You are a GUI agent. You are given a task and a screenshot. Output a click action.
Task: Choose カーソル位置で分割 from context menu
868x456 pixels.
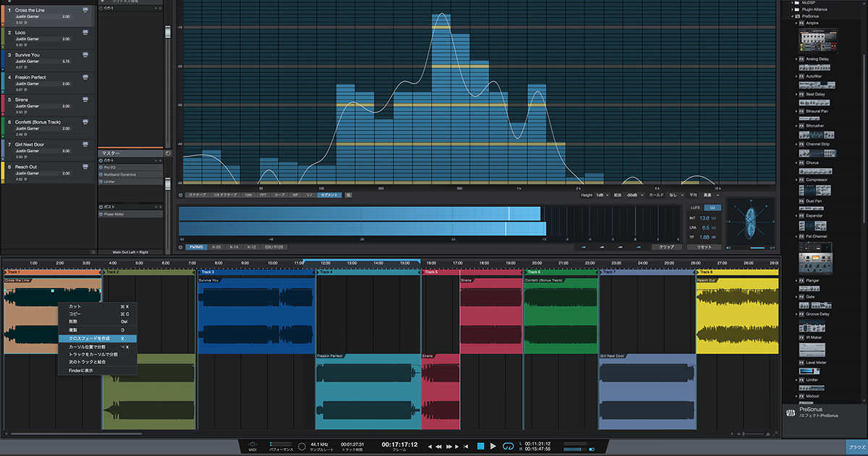98,347
